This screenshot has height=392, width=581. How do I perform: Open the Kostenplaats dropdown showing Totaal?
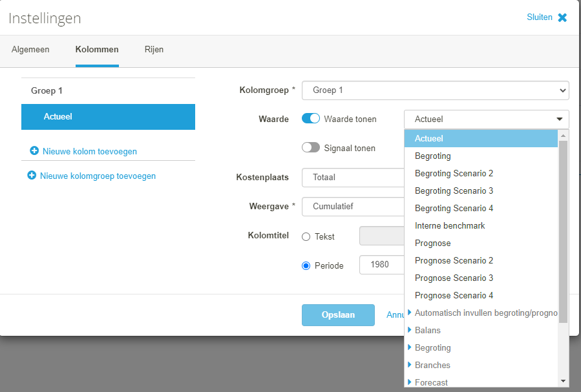(353, 178)
